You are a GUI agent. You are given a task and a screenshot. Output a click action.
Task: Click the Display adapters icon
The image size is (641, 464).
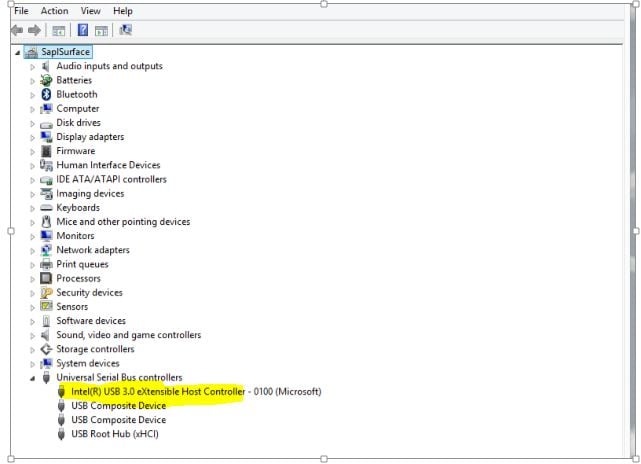point(46,137)
